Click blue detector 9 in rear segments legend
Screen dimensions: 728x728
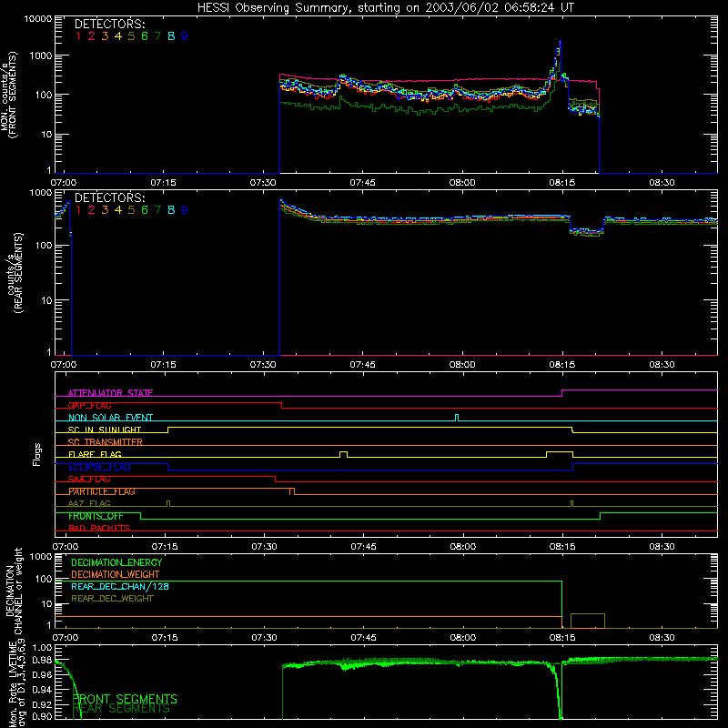pos(185,210)
